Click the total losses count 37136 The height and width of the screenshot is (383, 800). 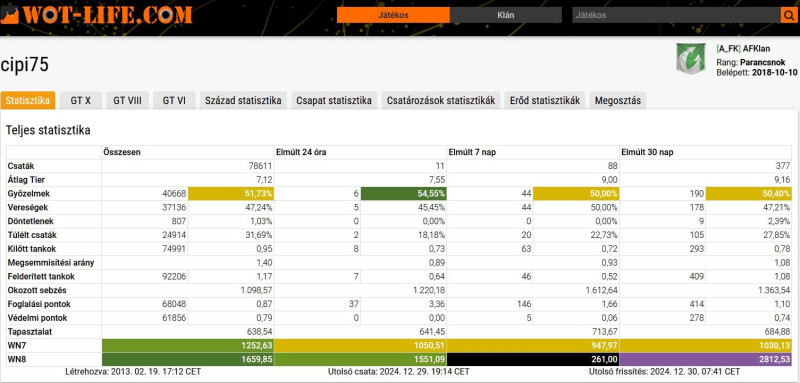click(174, 208)
